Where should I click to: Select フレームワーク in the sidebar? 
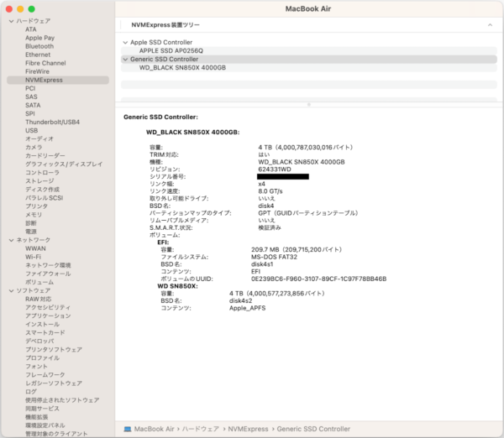[x=45, y=375]
